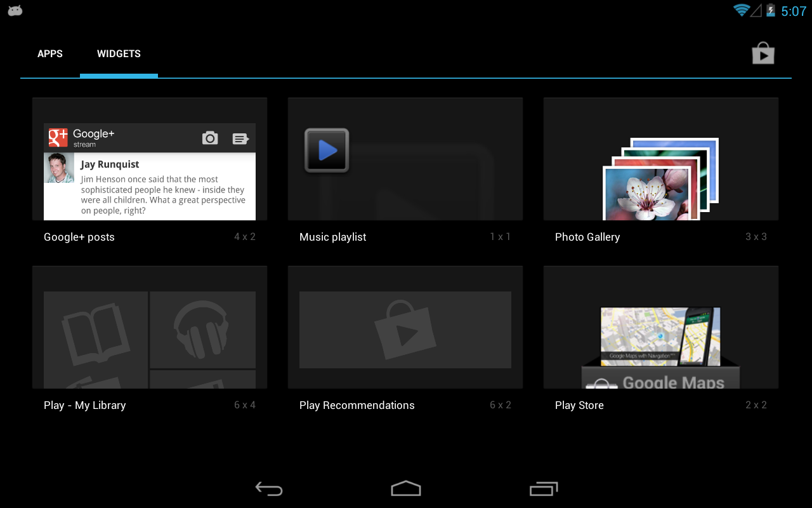Viewport: 812px width, 508px height.
Task: Tap the '3 x 3' size of Photo Gallery
Action: [x=756, y=237]
